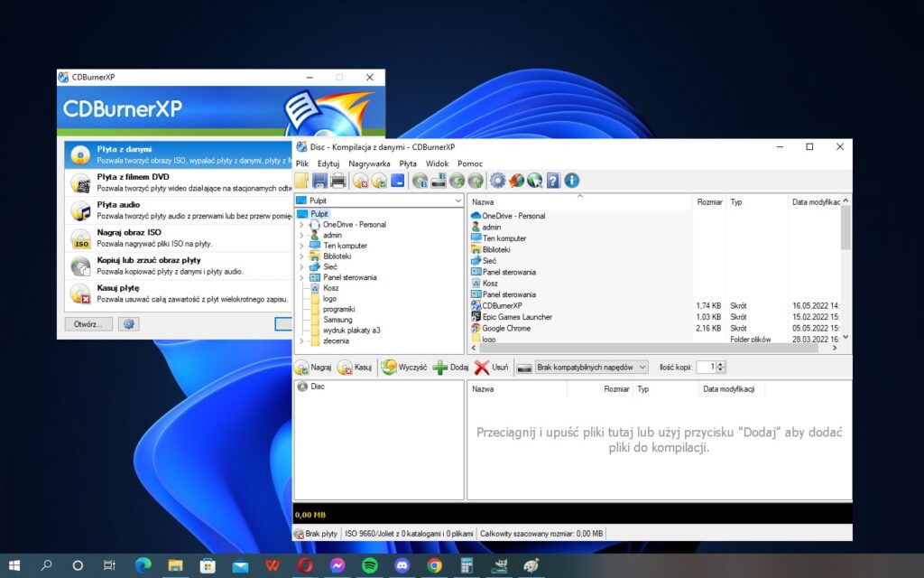
Task: Open Spotify from the taskbar
Action: click(x=369, y=565)
